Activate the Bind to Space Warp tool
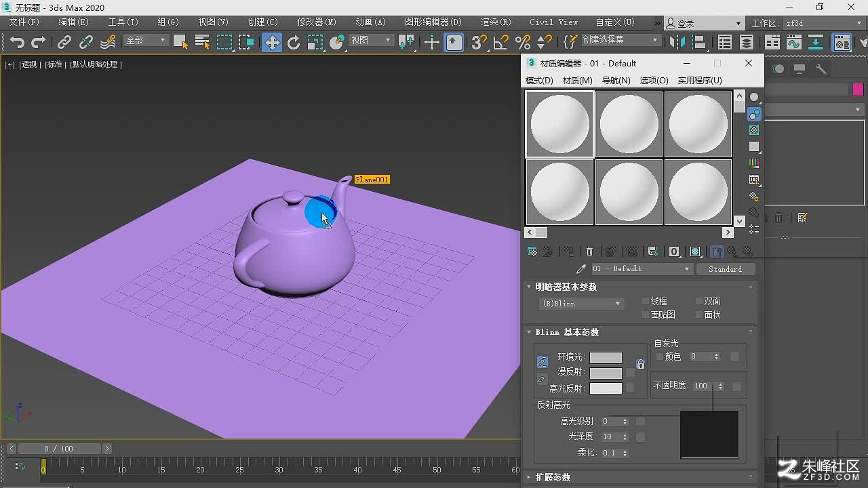Image resolution: width=868 pixels, height=488 pixels. point(108,43)
